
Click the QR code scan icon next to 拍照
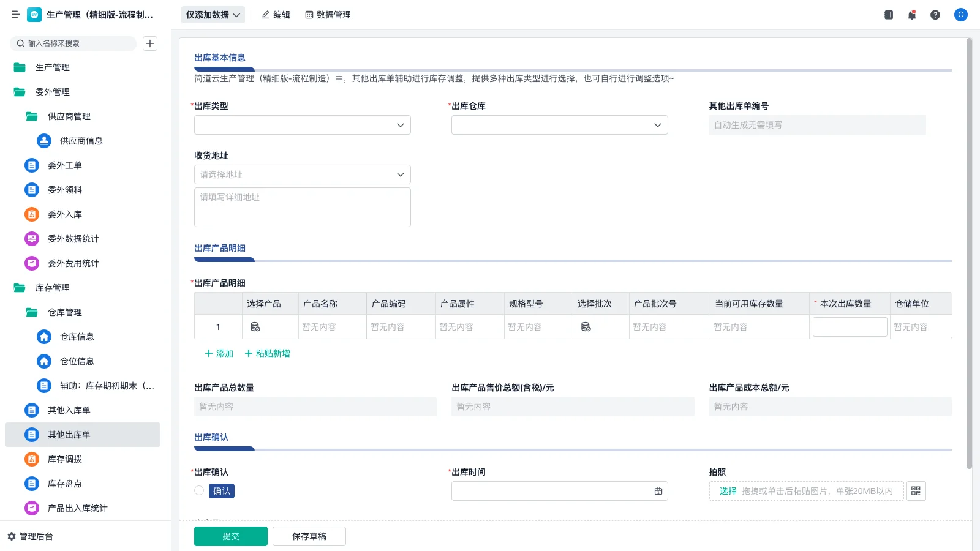(916, 490)
